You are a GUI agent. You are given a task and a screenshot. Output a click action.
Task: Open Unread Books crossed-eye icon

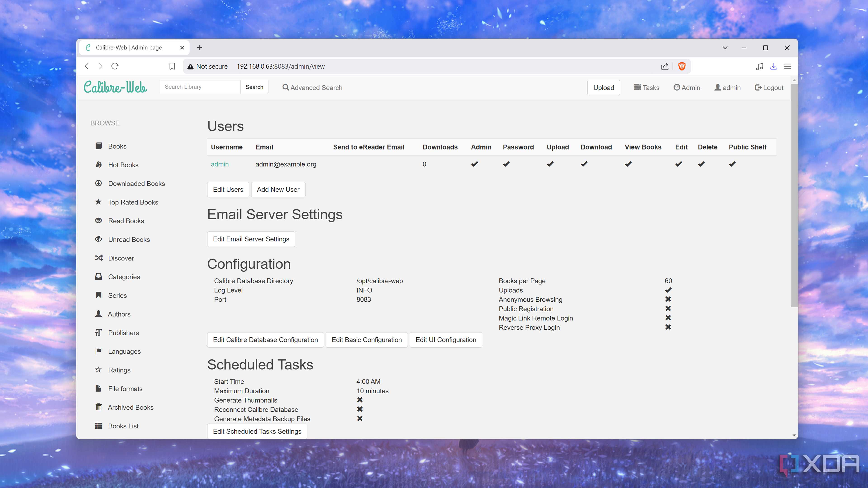[x=98, y=239]
